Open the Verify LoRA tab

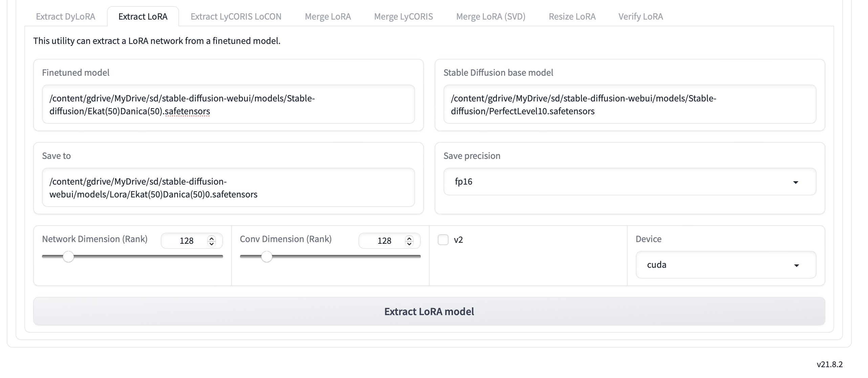click(641, 16)
